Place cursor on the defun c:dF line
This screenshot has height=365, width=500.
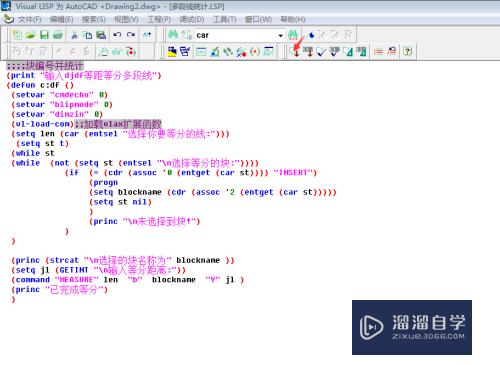40,85
